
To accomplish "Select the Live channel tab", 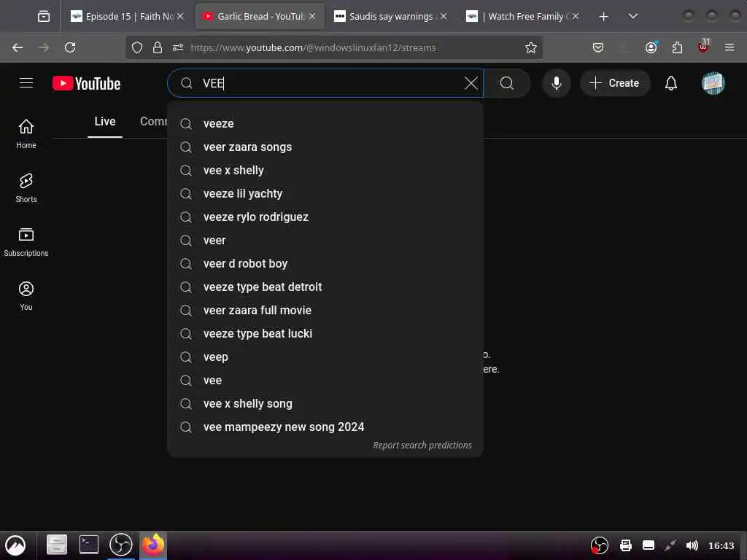I will tap(105, 122).
